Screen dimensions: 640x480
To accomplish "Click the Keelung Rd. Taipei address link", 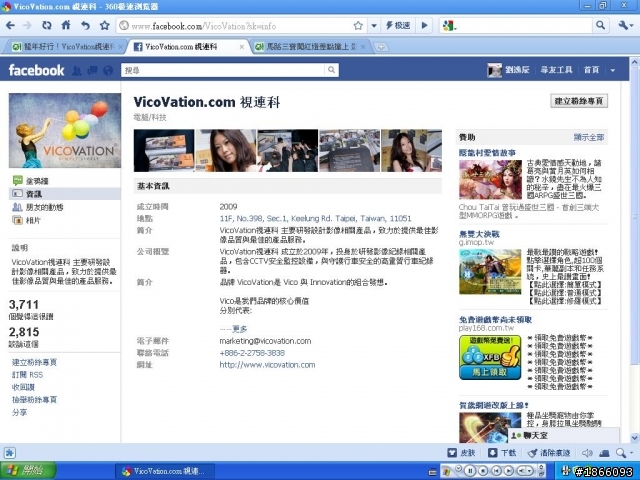I will point(315,218).
